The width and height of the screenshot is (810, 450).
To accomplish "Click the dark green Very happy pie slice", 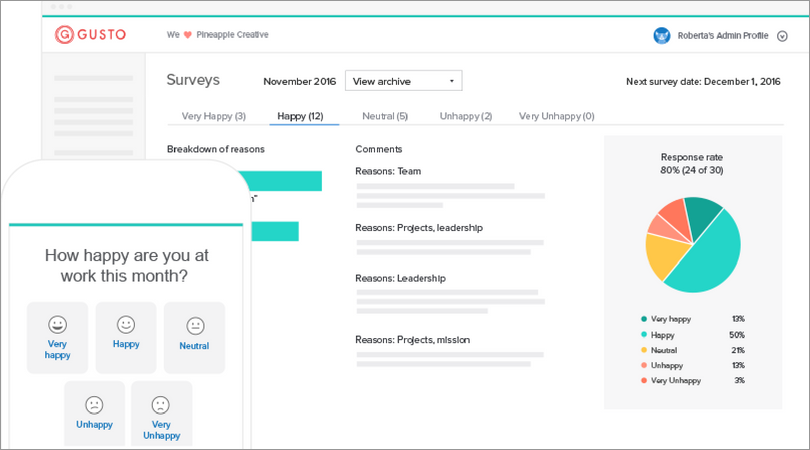I will pos(701,213).
